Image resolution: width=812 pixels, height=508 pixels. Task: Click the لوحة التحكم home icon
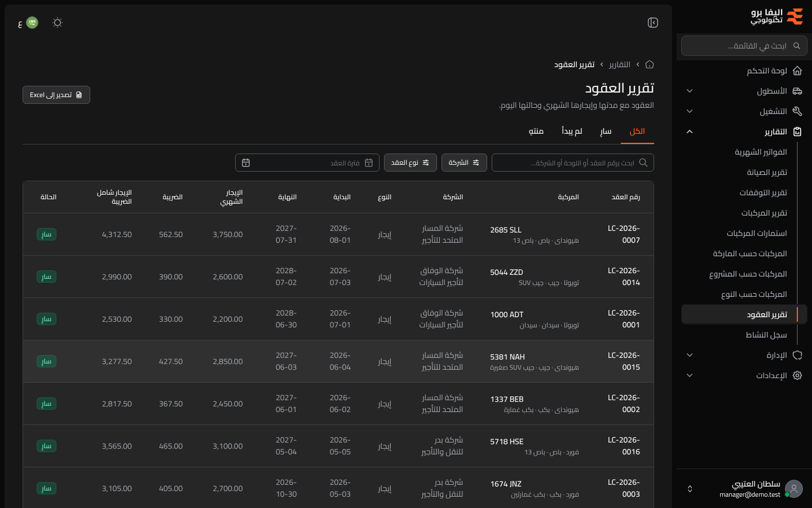pos(797,71)
